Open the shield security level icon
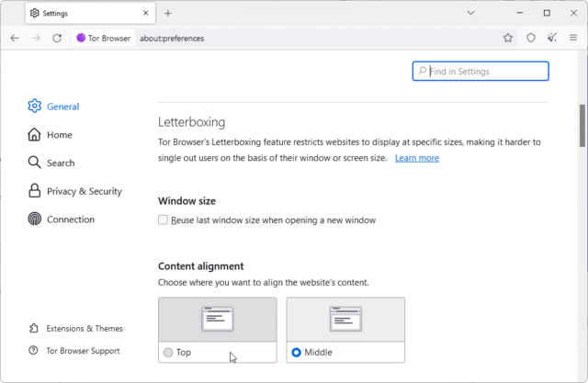 tap(531, 38)
